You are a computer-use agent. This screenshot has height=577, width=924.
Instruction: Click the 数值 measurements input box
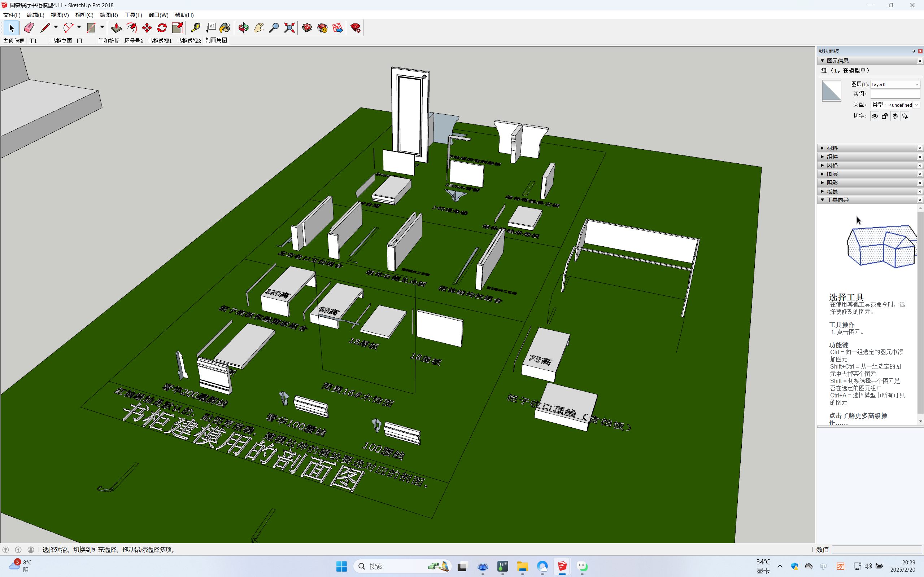click(877, 550)
